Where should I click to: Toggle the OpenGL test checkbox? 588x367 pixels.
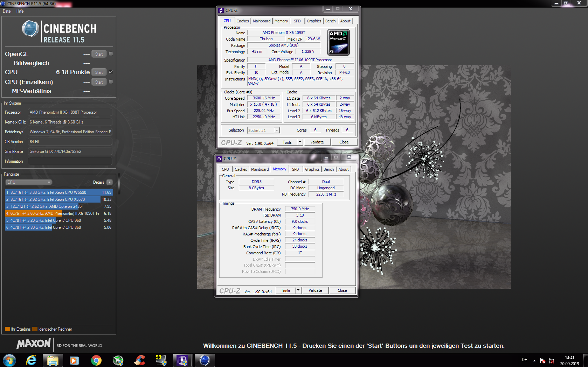[x=111, y=54]
